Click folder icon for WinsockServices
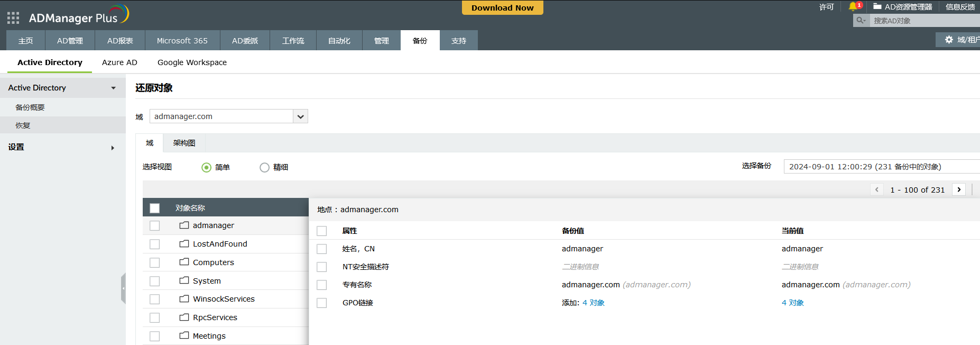 184,298
